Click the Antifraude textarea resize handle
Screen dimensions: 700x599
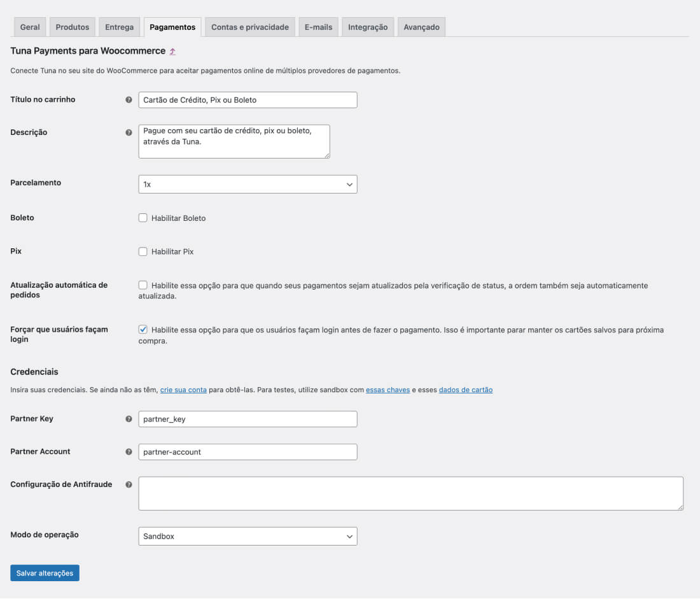tap(680, 507)
